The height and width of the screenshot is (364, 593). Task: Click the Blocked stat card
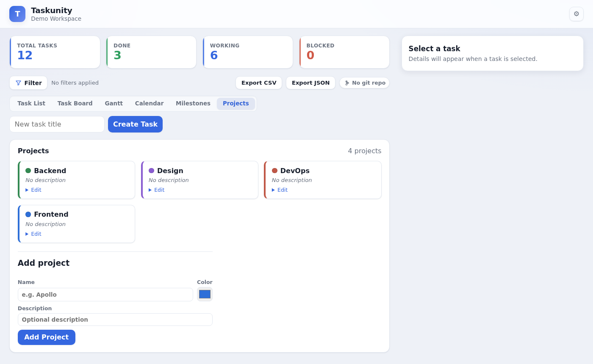pyautogui.click(x=344, y=52)
